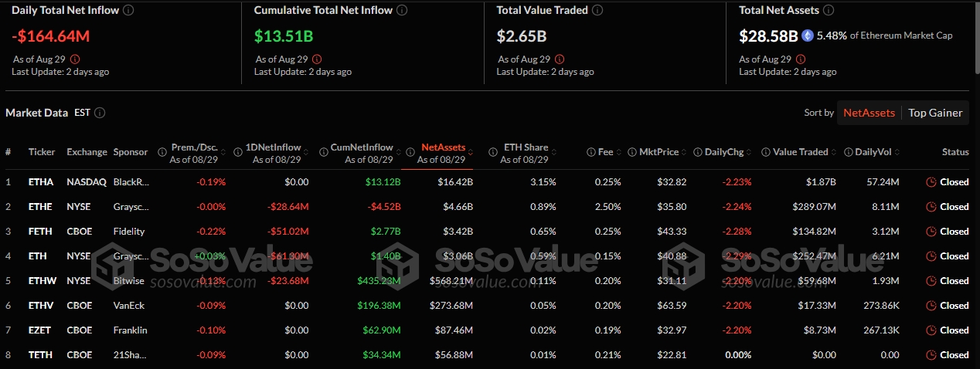Sort table by MktPrice arrows
980x369 pixels.
point(683,152)
